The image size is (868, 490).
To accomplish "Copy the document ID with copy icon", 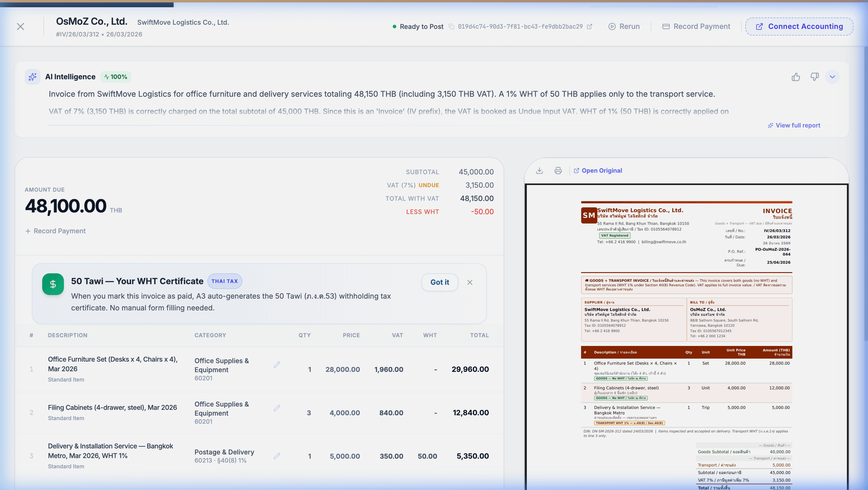I will (451, 27).
